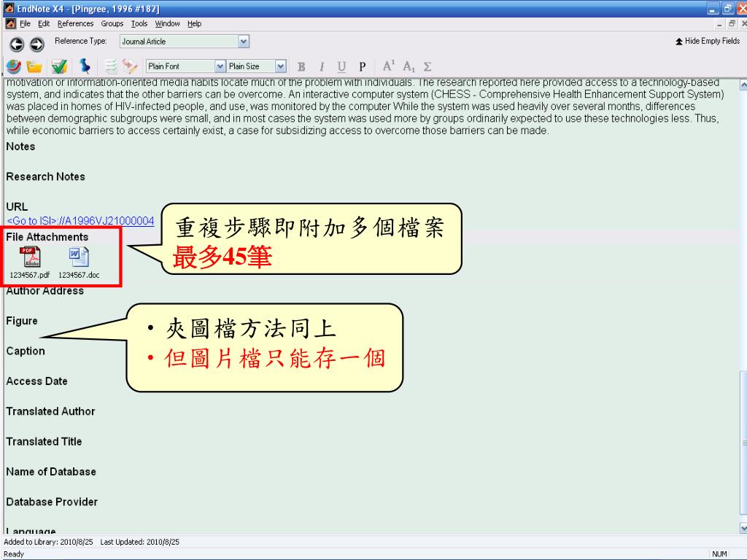This screenshot has height=560, width=747.
Task: Click the File Attachments field label
Action: tap(47, 237)
